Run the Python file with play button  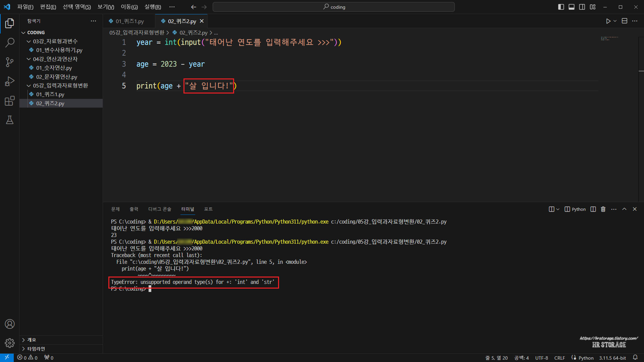click(x=608, y=21)
